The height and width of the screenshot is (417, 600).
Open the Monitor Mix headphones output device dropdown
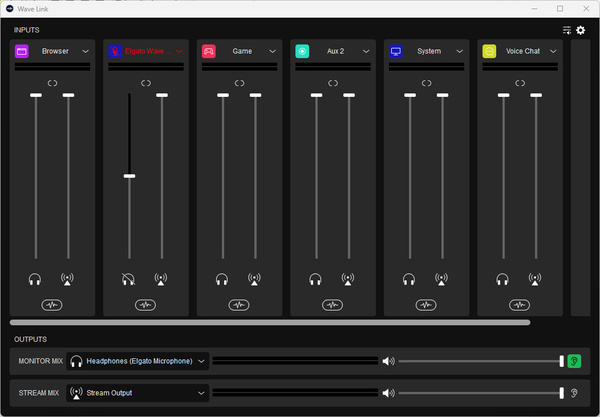click(201, 361)
